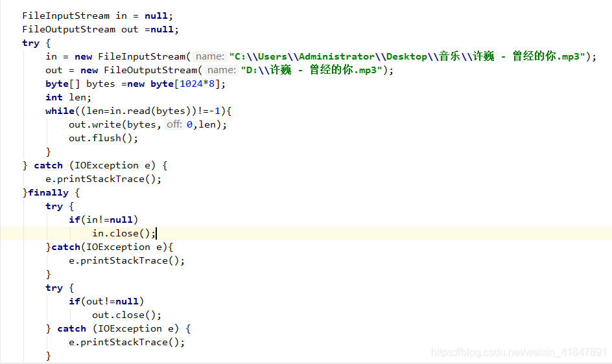
Task: Click the 'finally' keyword
Action: click(49, 193)
